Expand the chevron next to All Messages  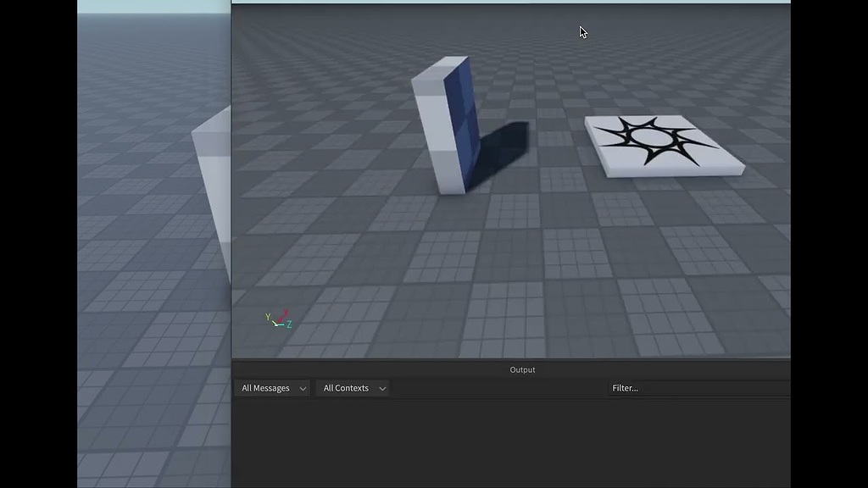[302, 387]
